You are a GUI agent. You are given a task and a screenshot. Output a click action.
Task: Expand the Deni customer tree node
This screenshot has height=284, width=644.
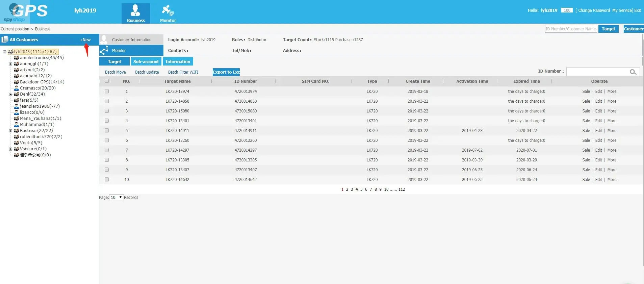pos(10,95)
